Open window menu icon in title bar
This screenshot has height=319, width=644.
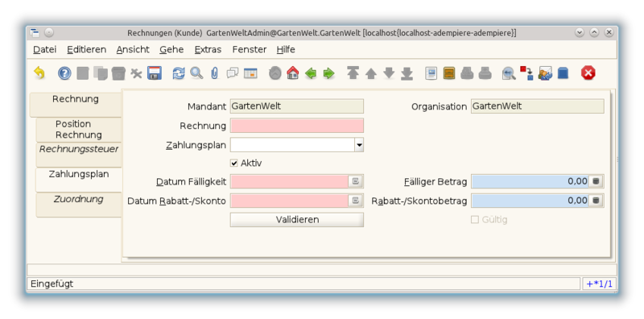[35, 33]
